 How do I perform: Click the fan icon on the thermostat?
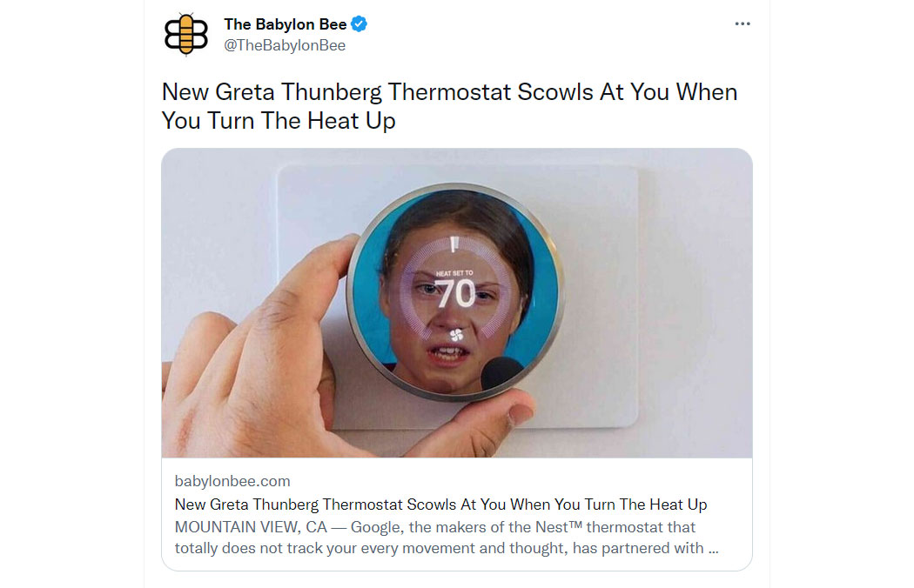(x=456, y=335)
